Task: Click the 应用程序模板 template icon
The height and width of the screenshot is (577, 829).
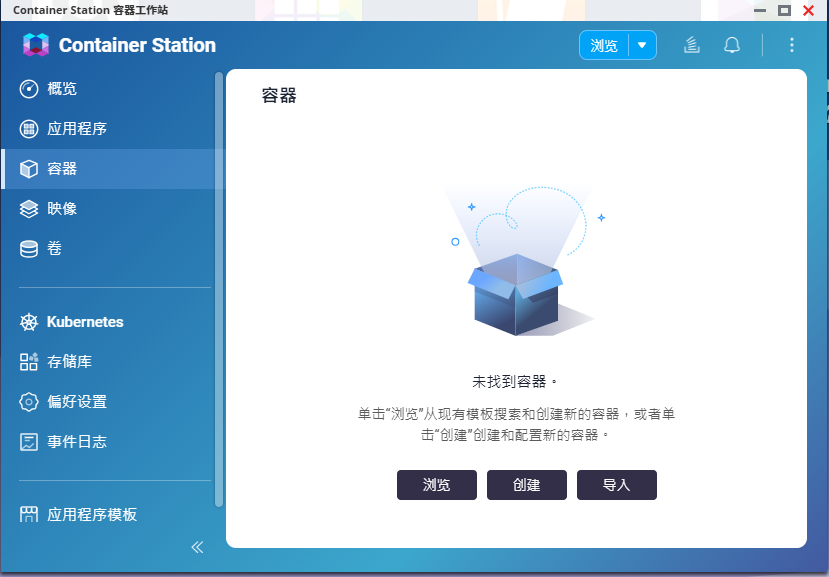Action: (29, 515)
